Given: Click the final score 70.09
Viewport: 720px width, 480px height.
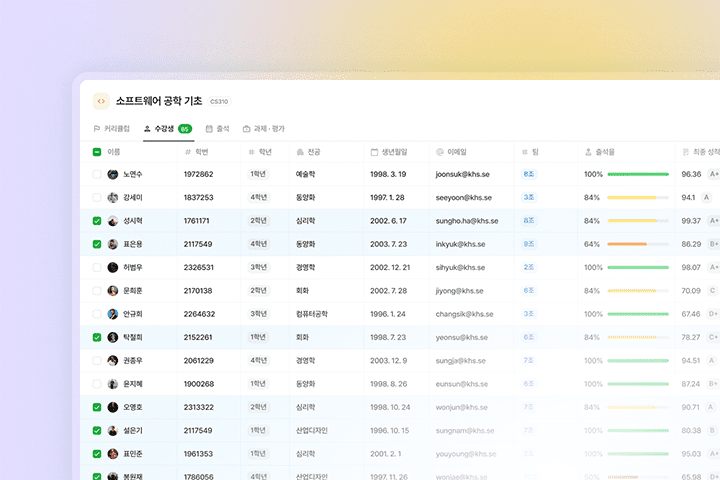Looking at the screenshot, I should (x=691, y=291).
